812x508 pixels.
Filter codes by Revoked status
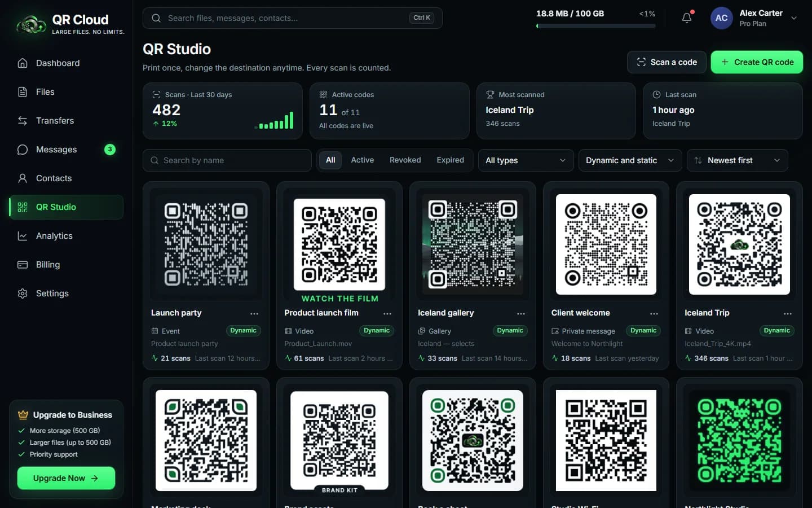coord(405,160)
